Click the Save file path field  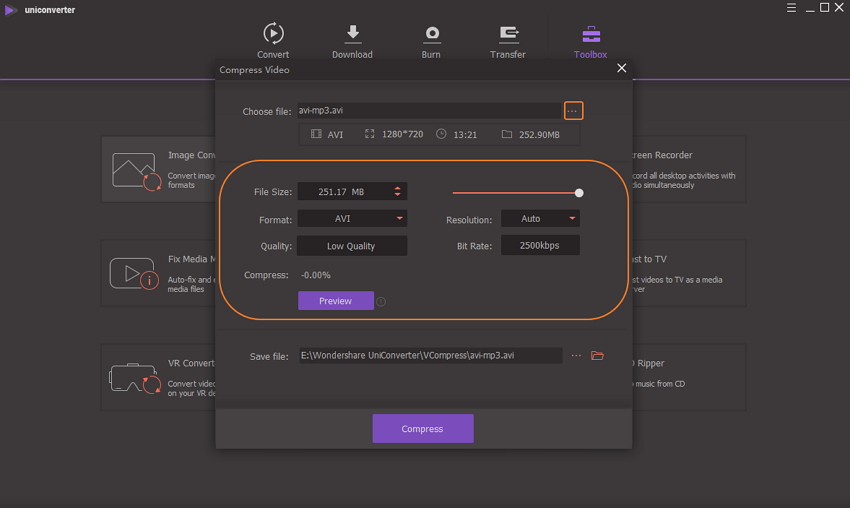(x=430, y=356)
